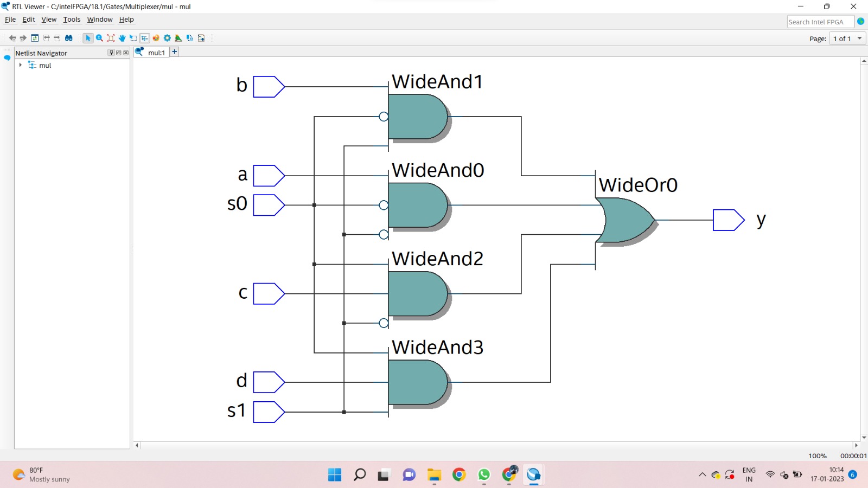Click Fit in Window icon
Image resolution: width=868 pixels, height=488 pixels.
111,38
